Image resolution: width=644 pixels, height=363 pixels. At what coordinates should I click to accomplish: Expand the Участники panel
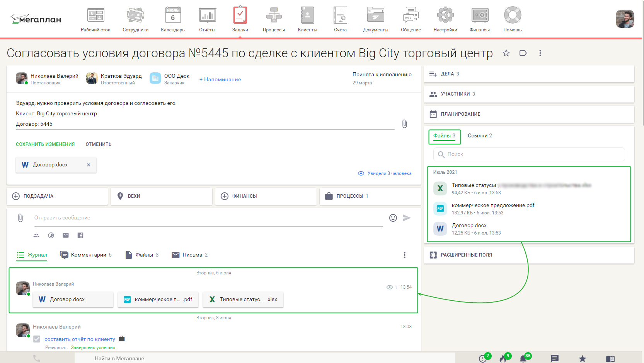[529, 94]
